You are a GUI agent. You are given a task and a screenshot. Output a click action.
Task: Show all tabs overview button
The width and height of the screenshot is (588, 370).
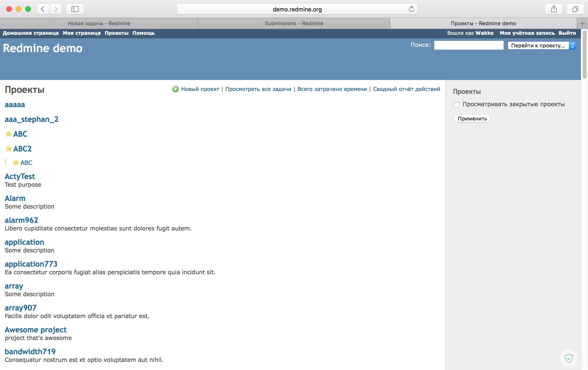click(575, 9)
